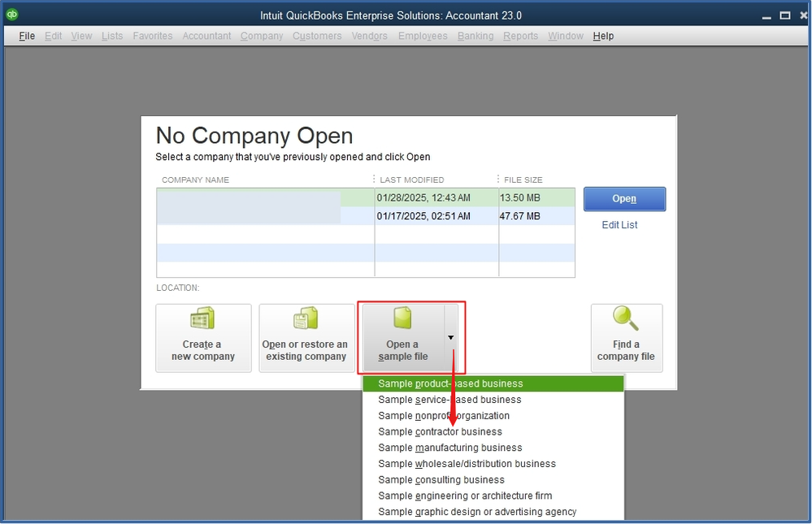Click the LAST MODIFIED column header
Screen dimensions: 812x524
pyautogui.click(x=412, y=180)
